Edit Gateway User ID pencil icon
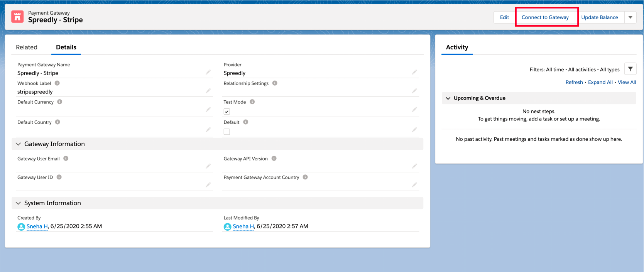 [x=208, y=185]
